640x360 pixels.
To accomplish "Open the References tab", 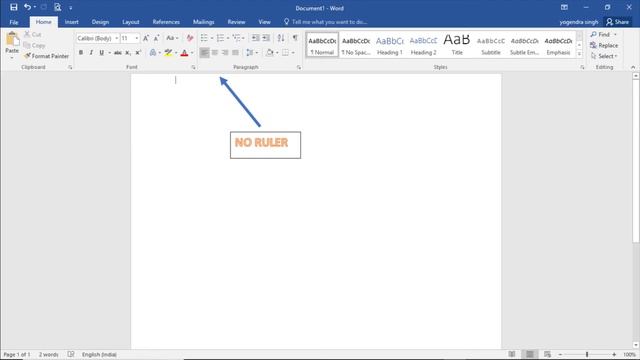I will pos(166,22).
